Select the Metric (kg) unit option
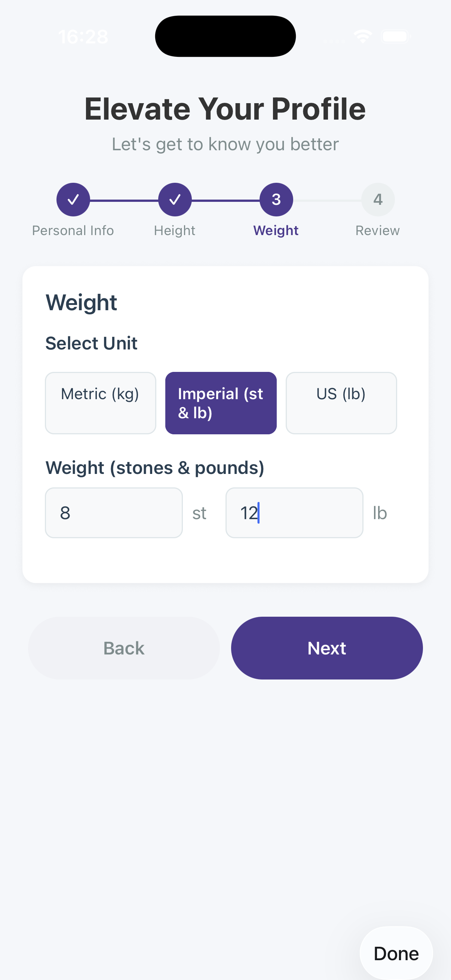Screen dimensions: 451x980 coord(100,402)
